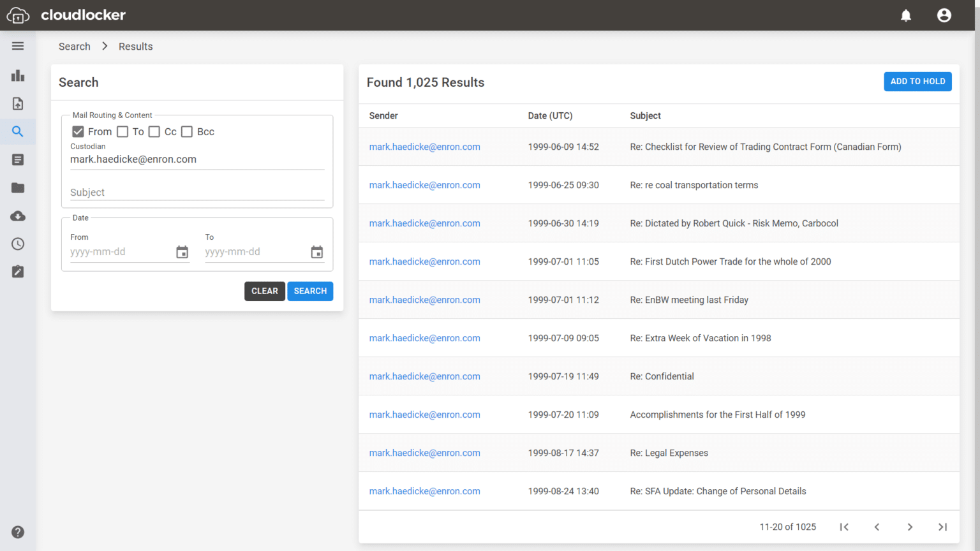Open the cloud download section
Viewport: 980px width, 551px height.
coord(17,216)
